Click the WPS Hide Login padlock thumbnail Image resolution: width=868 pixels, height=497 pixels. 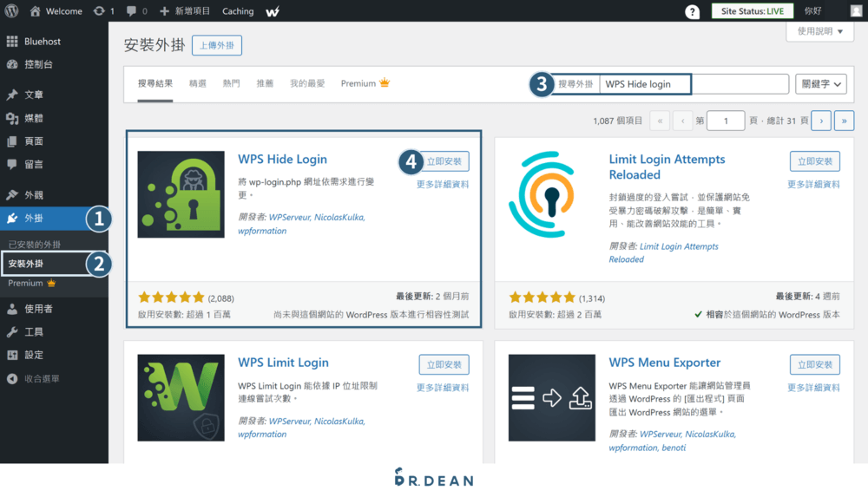pos(181,194)
